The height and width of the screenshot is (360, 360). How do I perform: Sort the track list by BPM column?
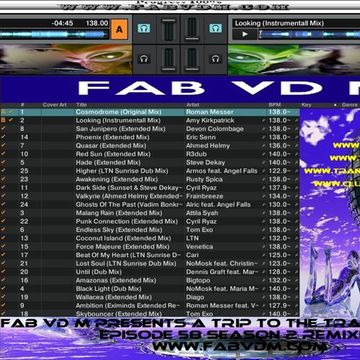click(x=275, y=105)
